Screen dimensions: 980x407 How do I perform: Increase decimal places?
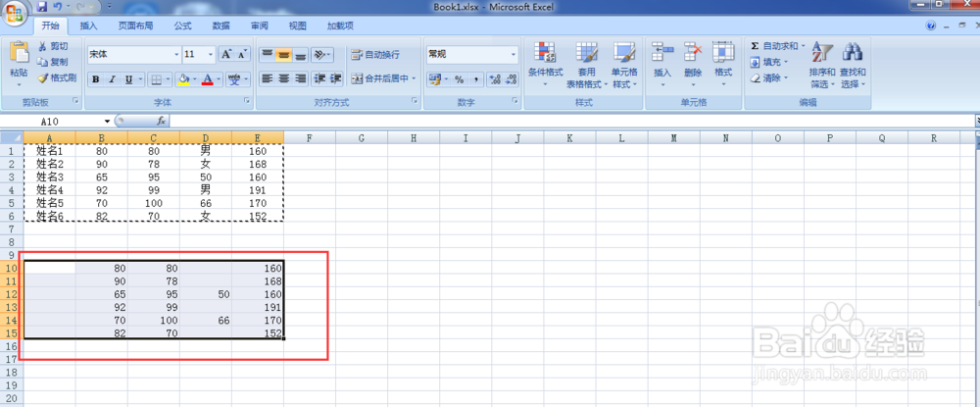496,79
